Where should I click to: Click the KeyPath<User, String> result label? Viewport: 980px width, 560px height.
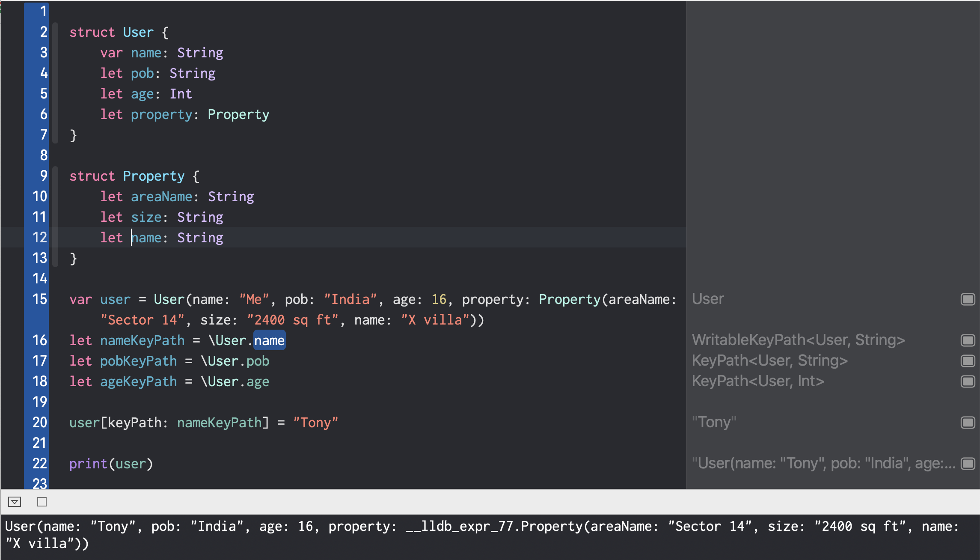[x=770, y=360]
